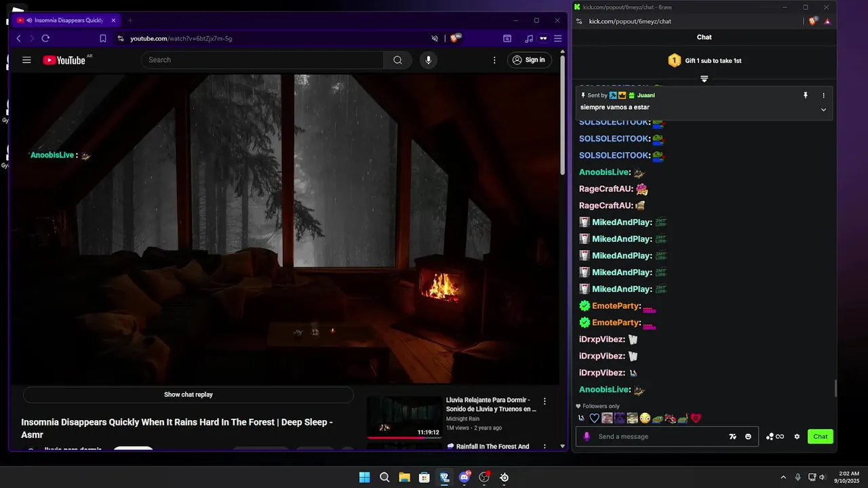Open site info icon for kick.com address
Screen dimensions: 868x488
point(578,21)
